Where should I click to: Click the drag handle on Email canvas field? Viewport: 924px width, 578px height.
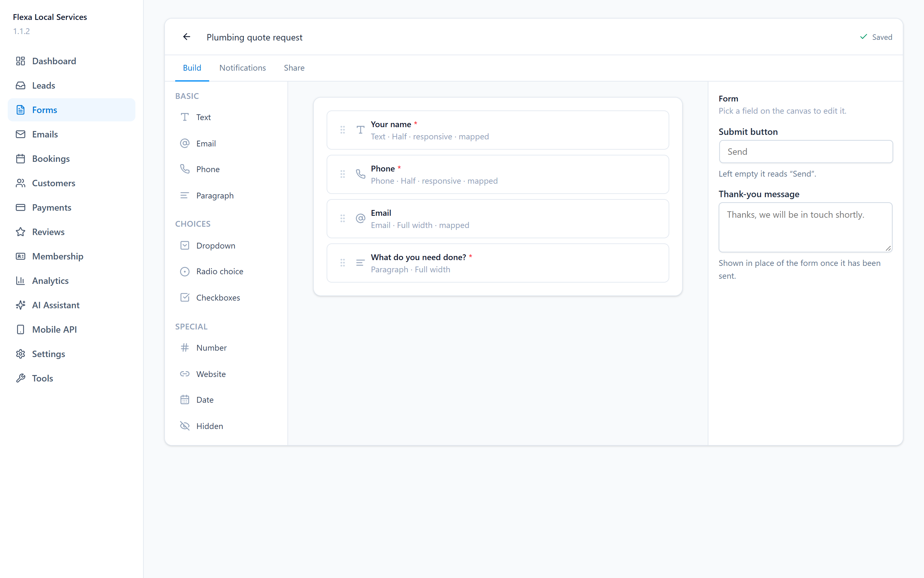click(343, 218)
